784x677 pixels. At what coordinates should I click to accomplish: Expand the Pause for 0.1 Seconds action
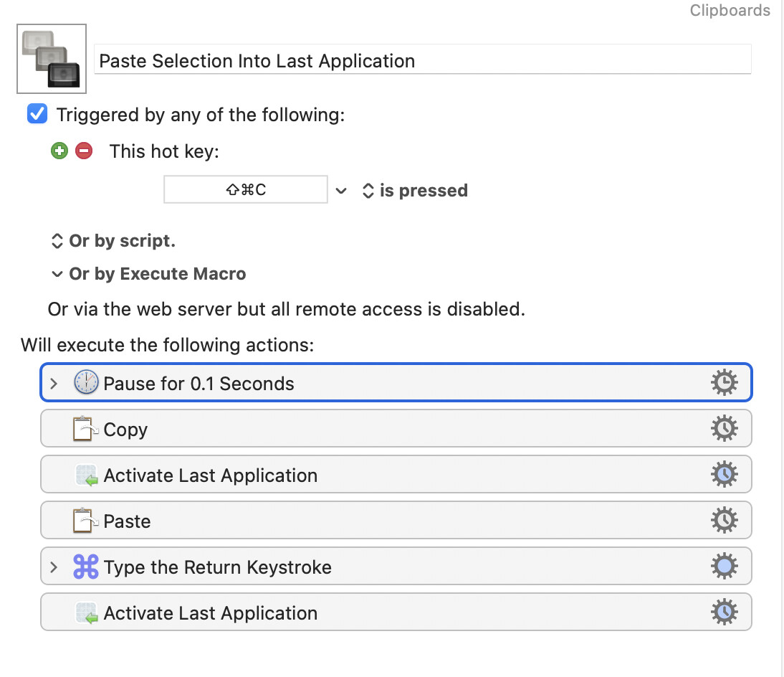[x=53, y=384]
